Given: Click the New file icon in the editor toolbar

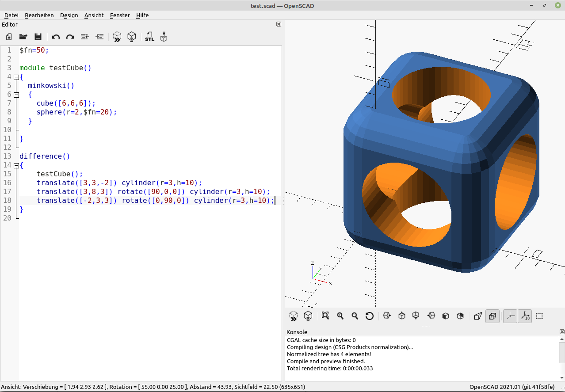Looking at the screenshot, I should [x=8, y=37].
